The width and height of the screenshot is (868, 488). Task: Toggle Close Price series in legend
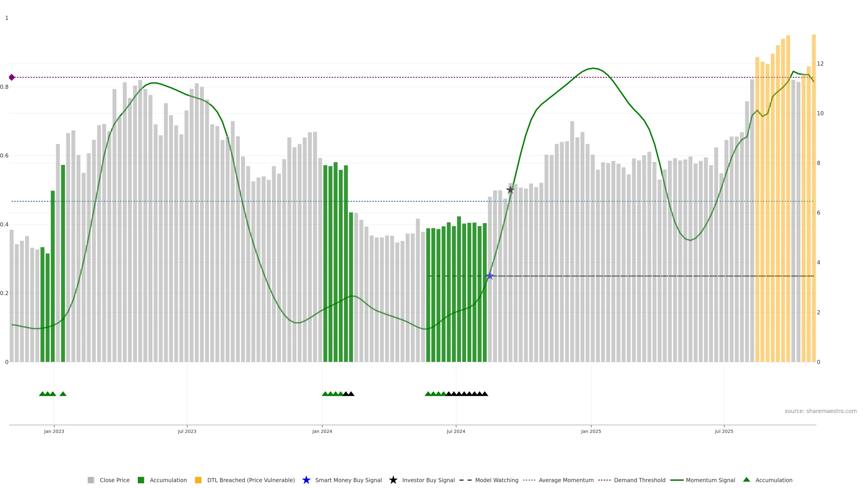(114, 480)
